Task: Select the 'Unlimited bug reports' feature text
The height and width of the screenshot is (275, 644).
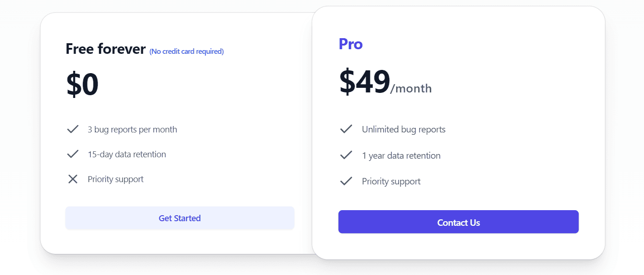Action: pyautogui.click(x=404, y=129)
